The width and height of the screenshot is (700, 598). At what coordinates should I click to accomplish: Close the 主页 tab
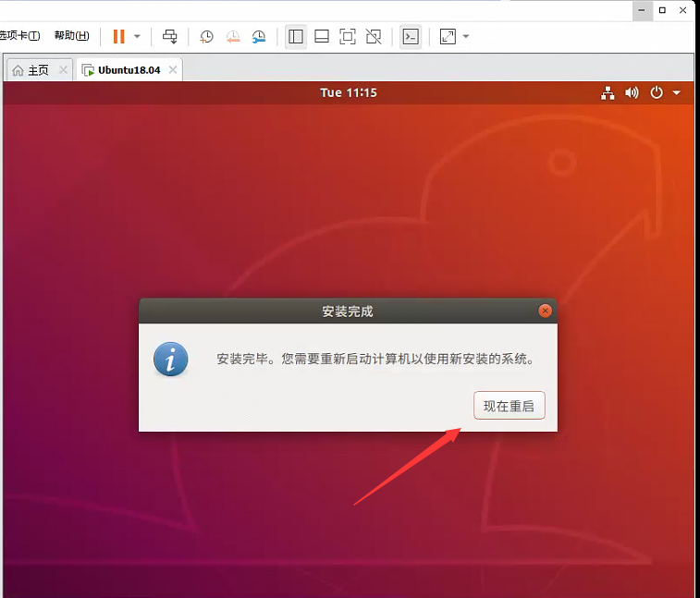[x=64, y=69]
